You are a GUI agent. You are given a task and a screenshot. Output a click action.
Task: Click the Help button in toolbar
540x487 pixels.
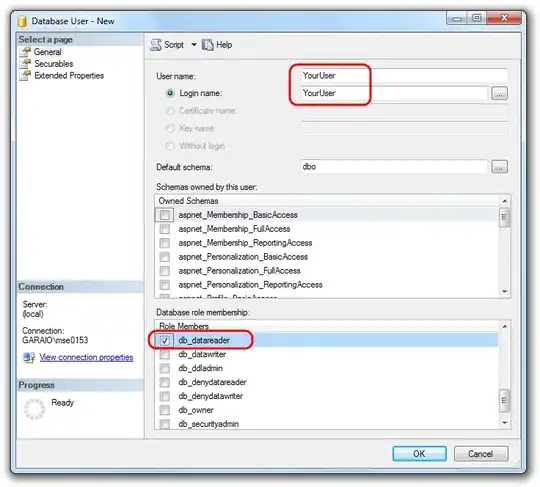(x=217, y=45)
